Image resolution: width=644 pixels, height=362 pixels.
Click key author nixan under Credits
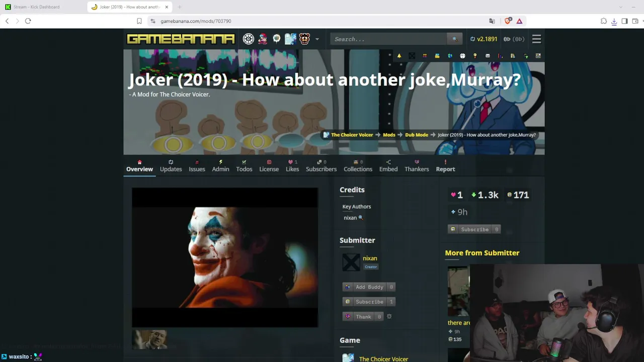coord(350,218)
